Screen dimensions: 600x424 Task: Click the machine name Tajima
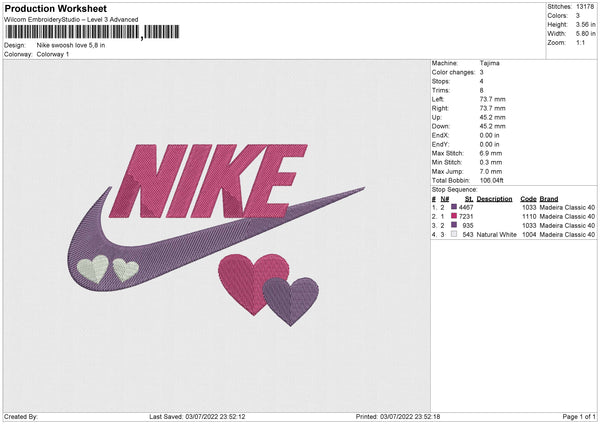tap(489, 63)
